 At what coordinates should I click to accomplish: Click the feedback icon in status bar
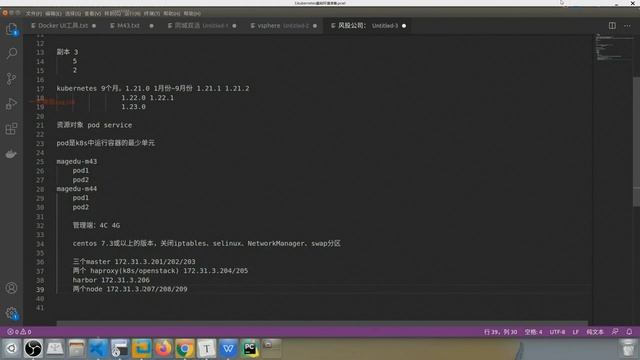(x=615, y=332)
